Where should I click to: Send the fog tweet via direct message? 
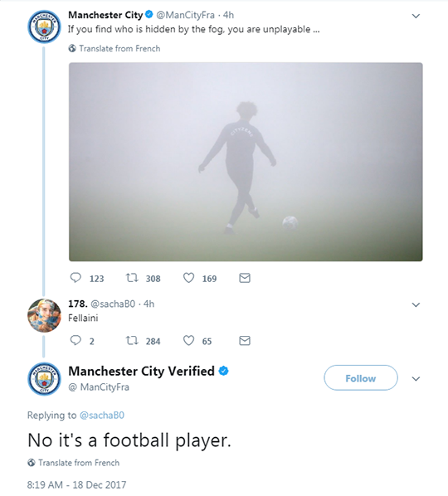pyautogui.click(x=245, y=278)
